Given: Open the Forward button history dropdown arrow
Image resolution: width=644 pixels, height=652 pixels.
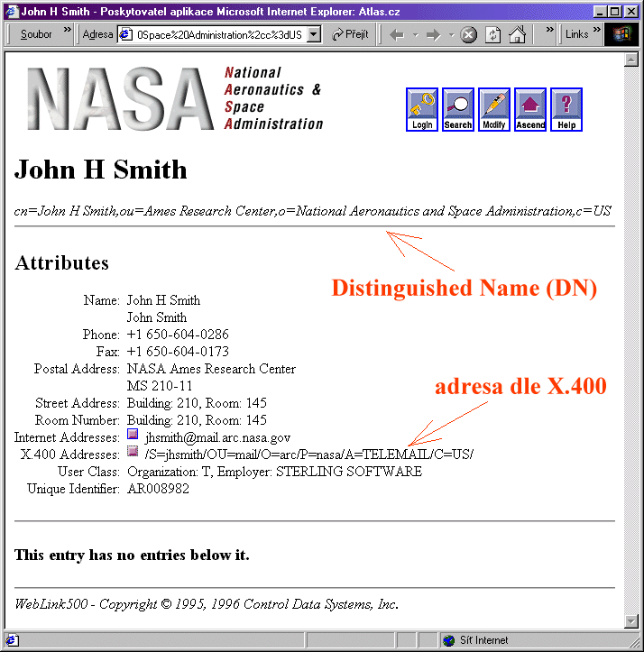Looking at the screenshot, I should [452, 35].
